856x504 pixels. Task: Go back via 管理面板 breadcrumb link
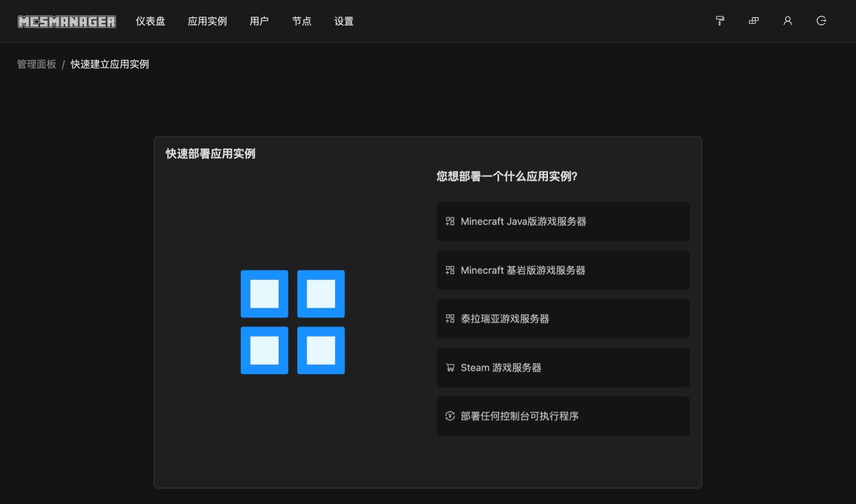tap(36, 64)
